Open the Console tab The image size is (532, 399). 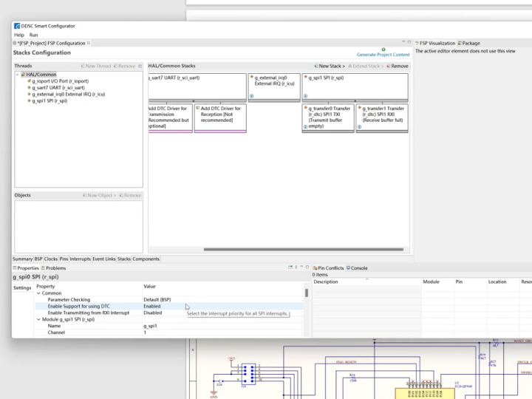[x=358, y=268]
